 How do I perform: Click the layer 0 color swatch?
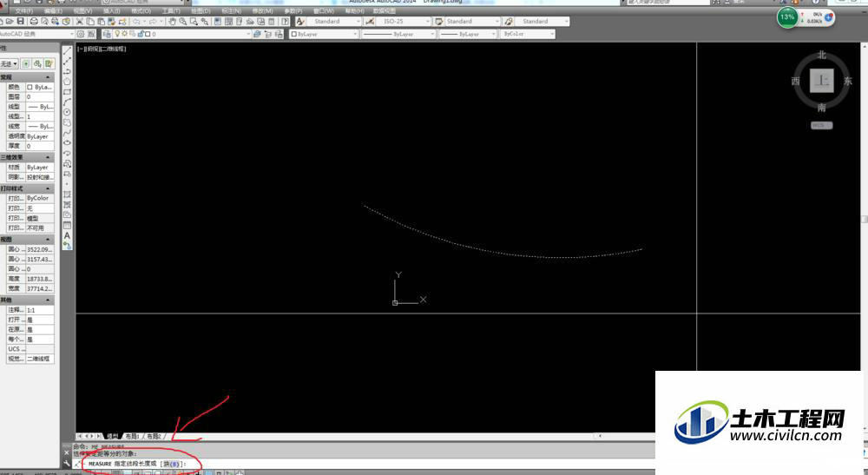pos(148,35)
